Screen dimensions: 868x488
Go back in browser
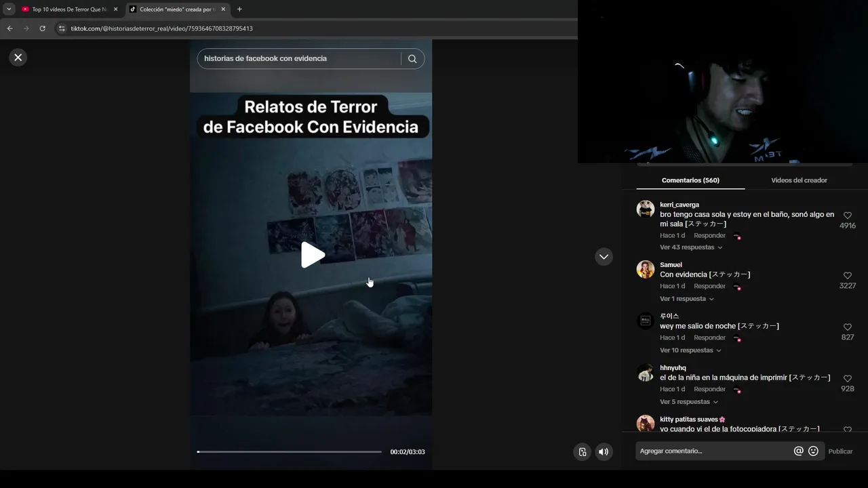click(9, 28)
